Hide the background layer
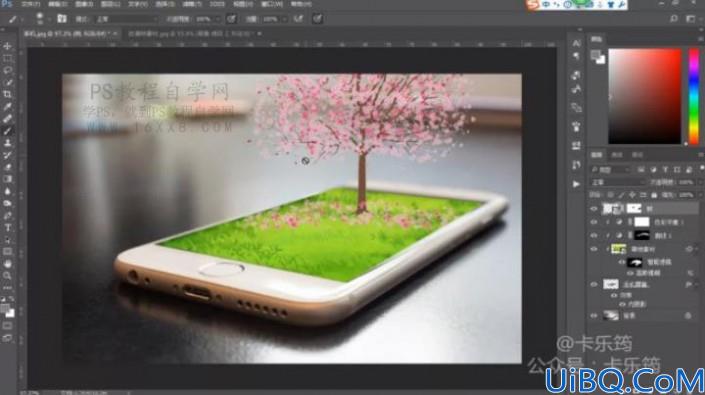The image size is (705, 395). point(593,316)
